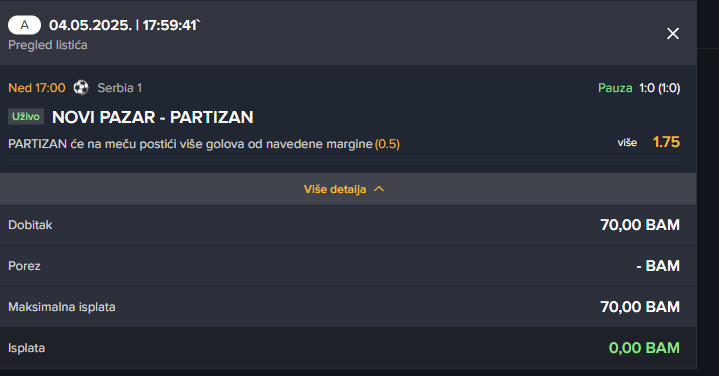Click the 'Ned 17:00' kickoff time
Image resolution: width=719 pixels, height=376 pixels.
tap(37, 88)
